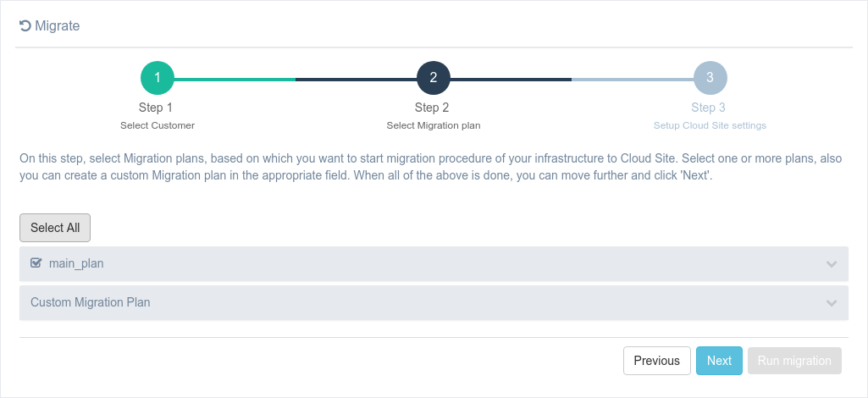Select the "Step 1" label
The image size is (868, 398).
(x=156, y=108)
